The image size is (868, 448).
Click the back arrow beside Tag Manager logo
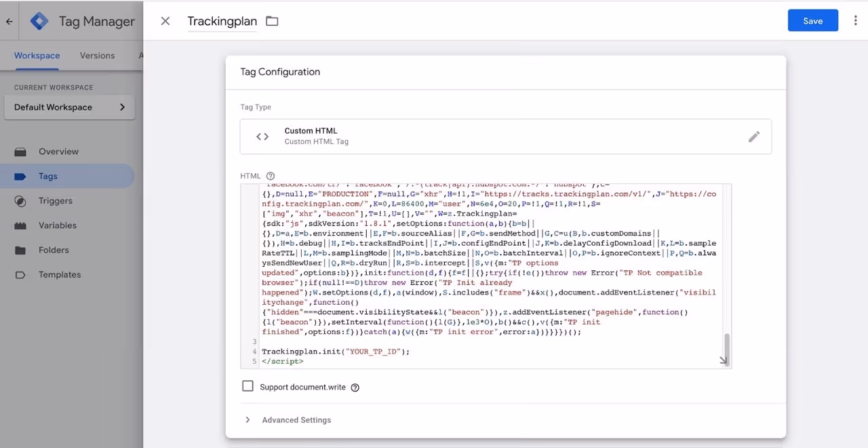tap(9, 21)
